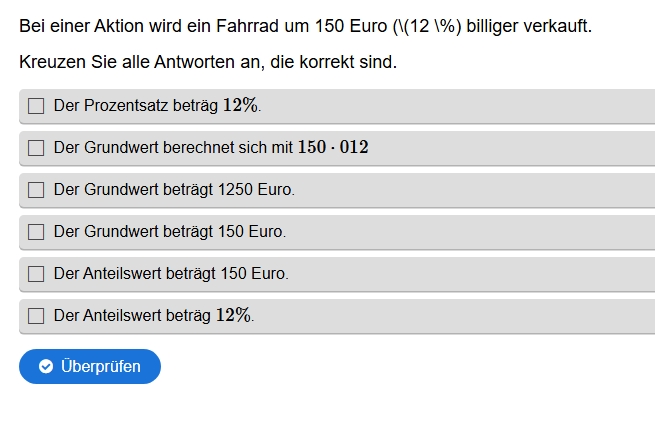Toggle the checkbox for "Der Anteilswert beträg 12%"
The width and height of the screenshot is (655, 423).
(x=36, y=316)
